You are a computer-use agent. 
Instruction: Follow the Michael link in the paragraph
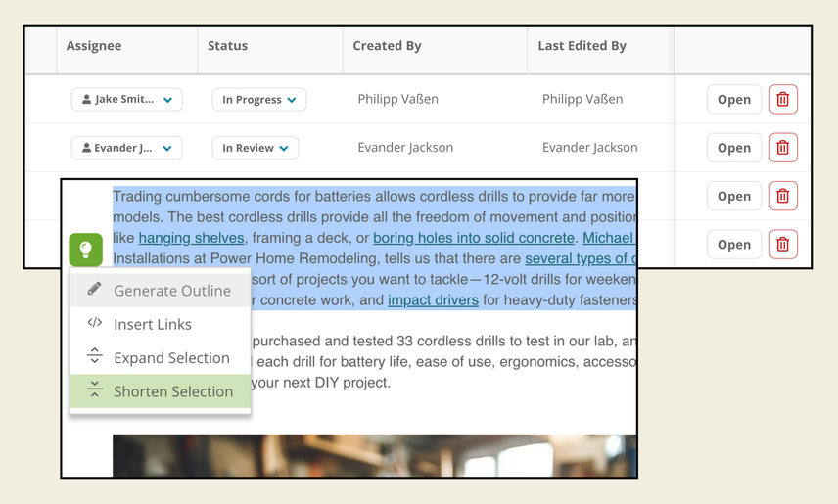coord(609,238)
